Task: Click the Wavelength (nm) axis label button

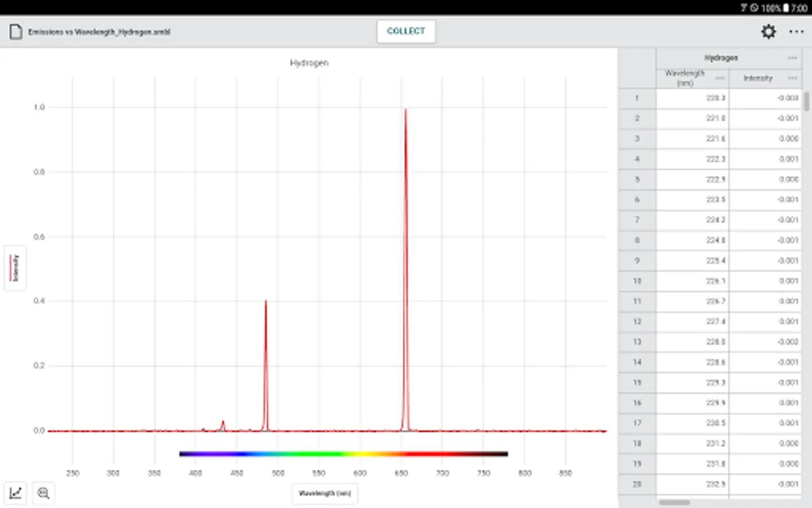Action: pos(324,493)
